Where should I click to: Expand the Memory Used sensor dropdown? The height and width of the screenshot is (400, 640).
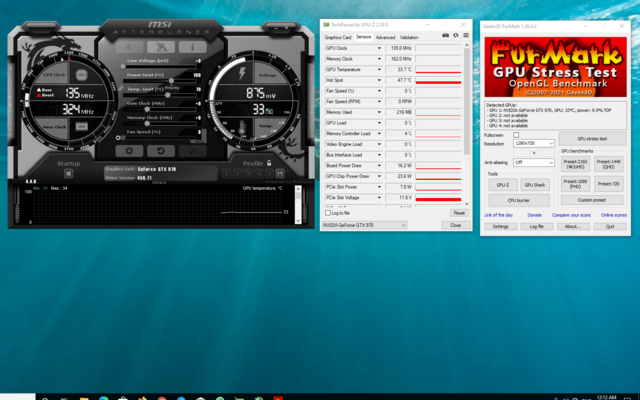[379, 112]
